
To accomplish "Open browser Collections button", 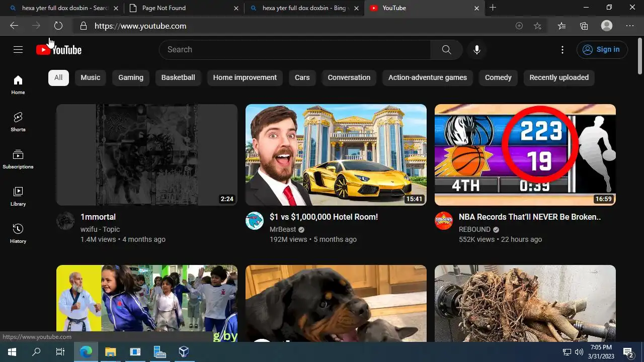I will coord(584,26).
